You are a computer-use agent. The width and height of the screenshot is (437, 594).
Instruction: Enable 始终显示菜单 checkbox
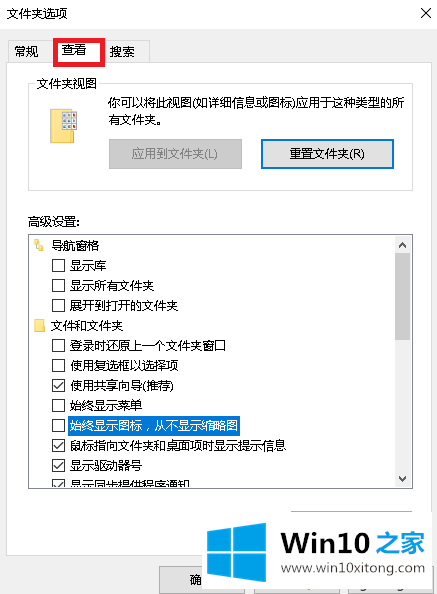click(x=58, y=405)
